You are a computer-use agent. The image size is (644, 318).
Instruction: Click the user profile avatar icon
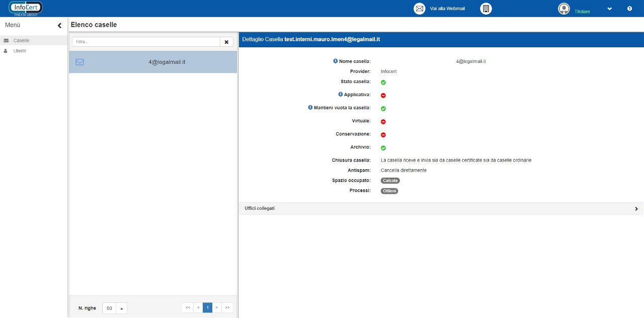click(x=564, y=9)
